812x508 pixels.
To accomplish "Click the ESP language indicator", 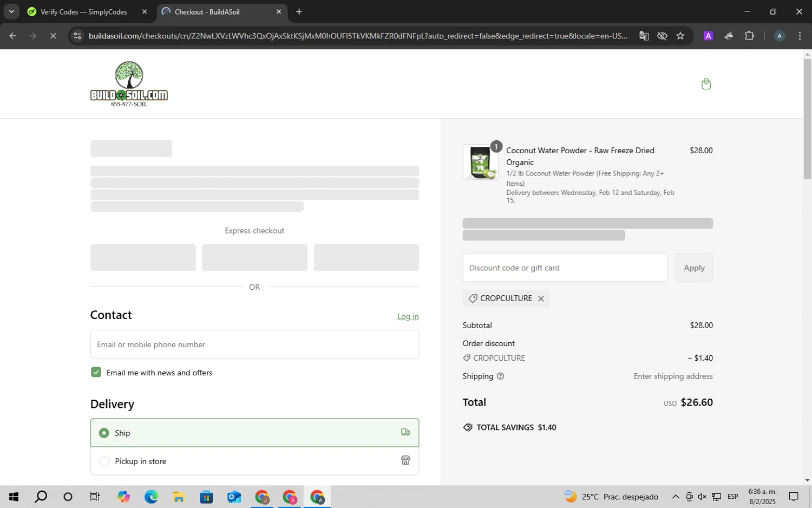I will (x=733, y=497).
